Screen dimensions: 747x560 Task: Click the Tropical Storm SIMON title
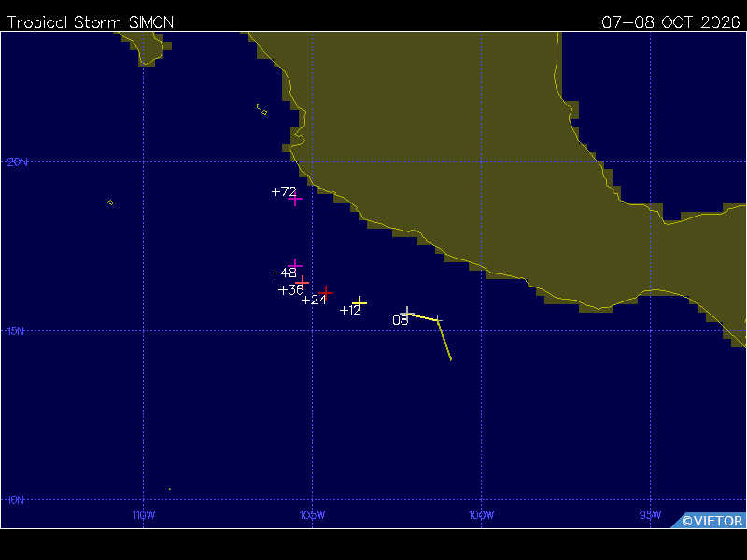click(91, 22)
